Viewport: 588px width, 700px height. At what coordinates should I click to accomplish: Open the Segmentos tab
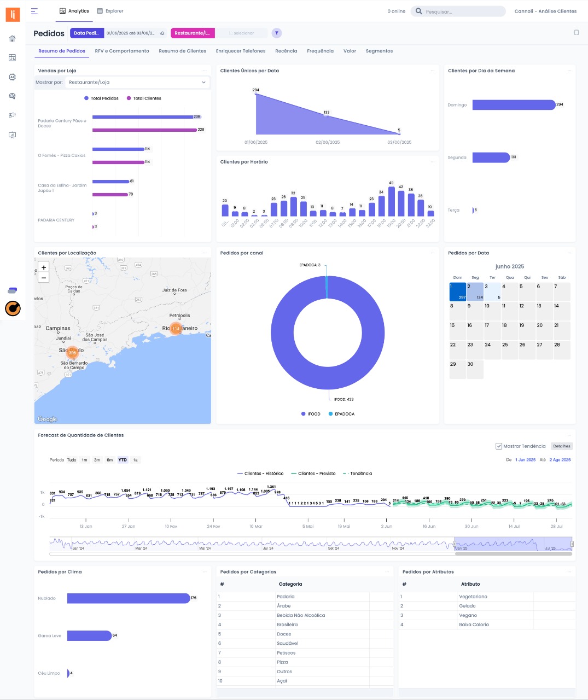click(379, 51)
